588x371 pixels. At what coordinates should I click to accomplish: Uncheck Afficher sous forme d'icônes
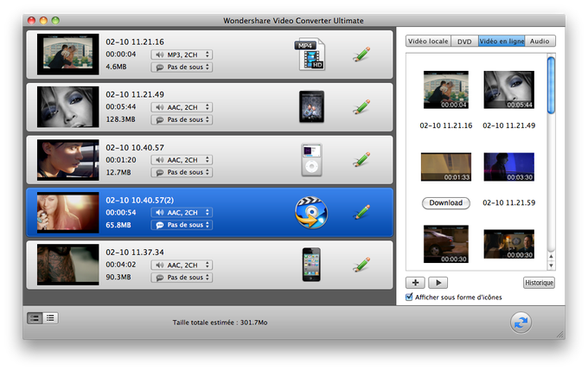tap(409, 297)
